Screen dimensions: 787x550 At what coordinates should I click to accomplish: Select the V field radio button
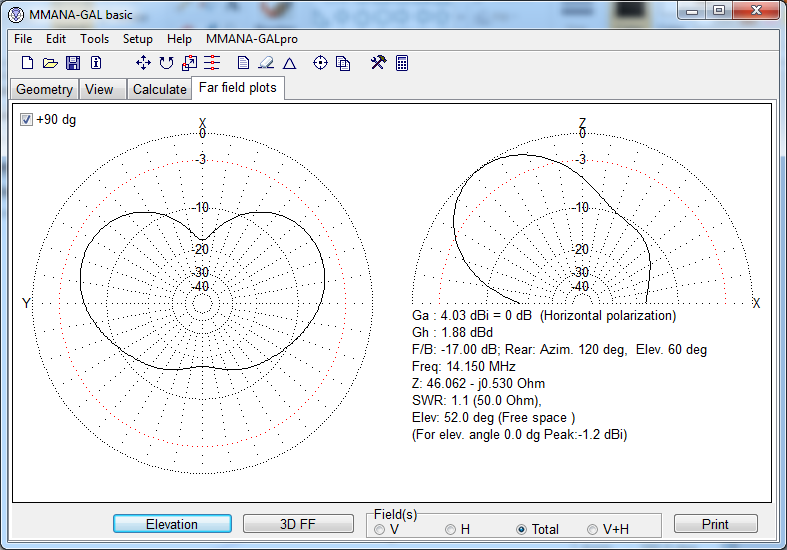point(379,529)
